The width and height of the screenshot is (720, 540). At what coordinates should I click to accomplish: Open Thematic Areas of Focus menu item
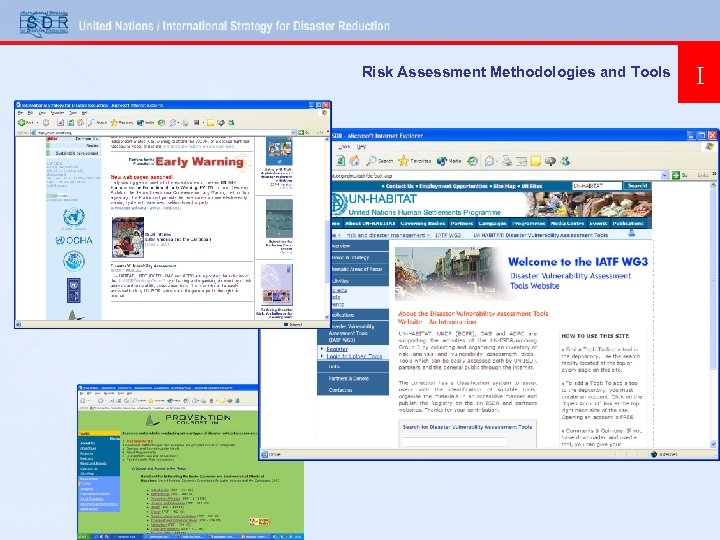pyautogui.click(x=359, y=269)
